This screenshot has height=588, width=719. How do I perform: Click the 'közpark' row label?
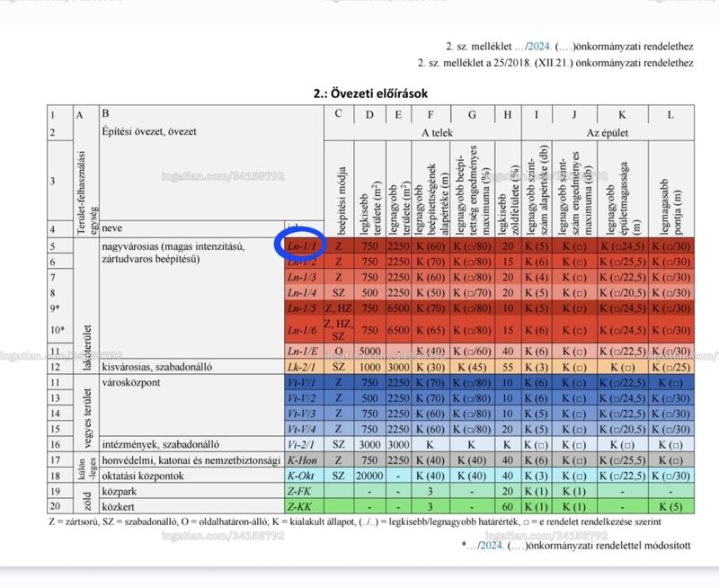pos(120,491)
